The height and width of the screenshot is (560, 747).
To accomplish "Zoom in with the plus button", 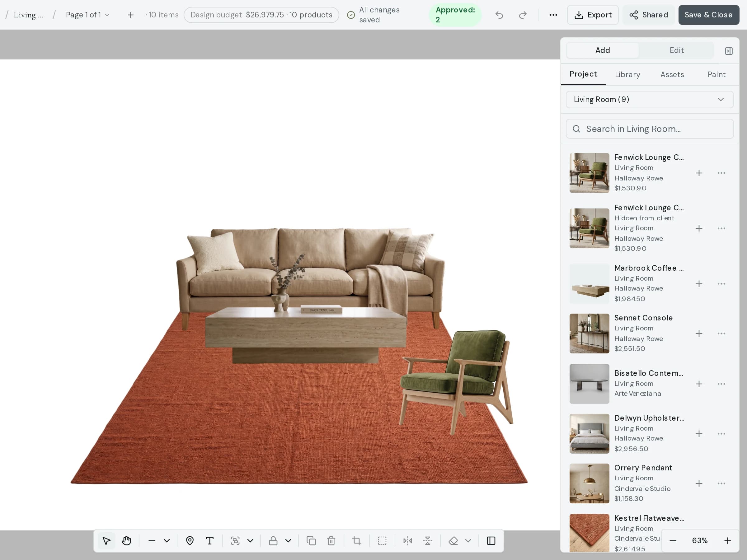I will point(728,541).
